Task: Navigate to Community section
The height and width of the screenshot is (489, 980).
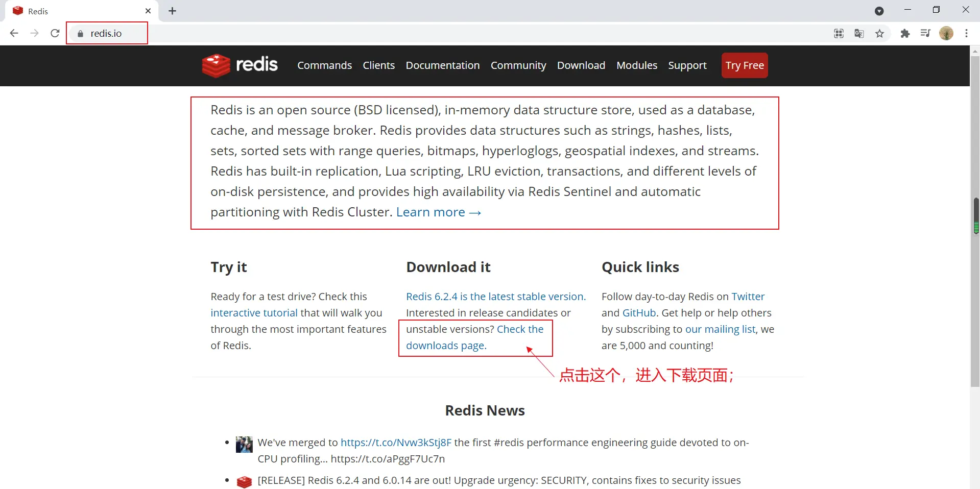Action: point(518,65)
